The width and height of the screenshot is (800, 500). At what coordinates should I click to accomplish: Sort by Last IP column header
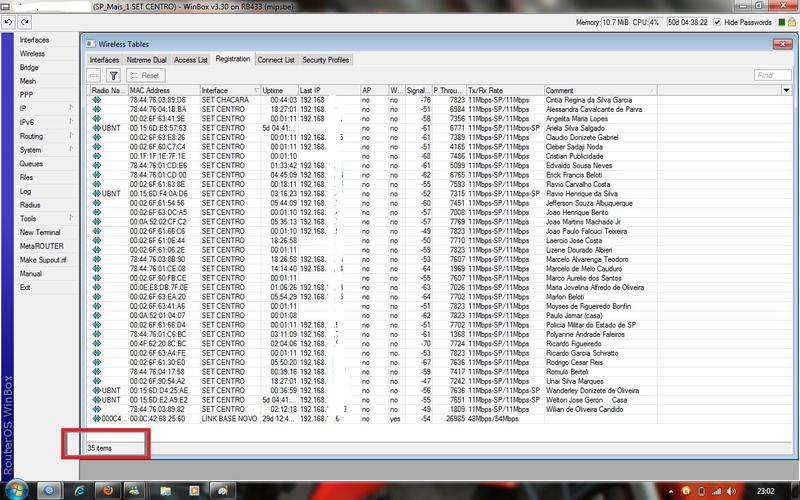click(329, 90)
